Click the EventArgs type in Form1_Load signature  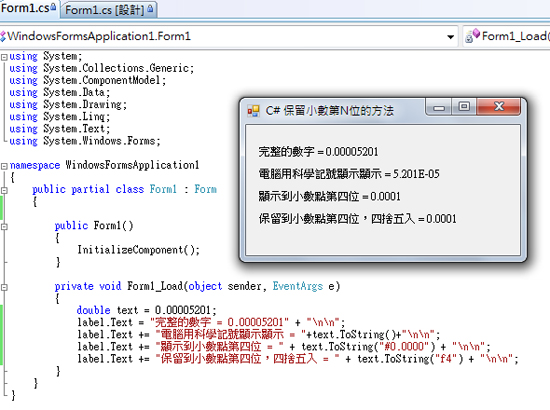pos(298,286)
